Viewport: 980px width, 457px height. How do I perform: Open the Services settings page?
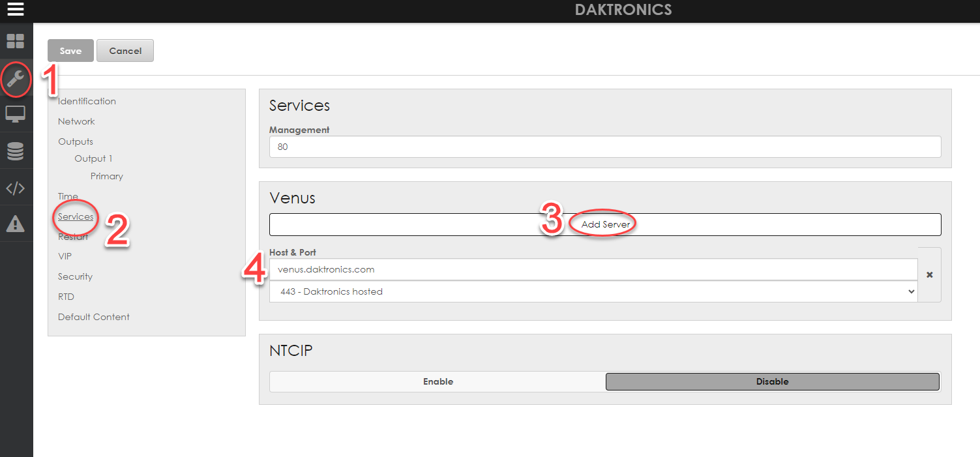76,216
